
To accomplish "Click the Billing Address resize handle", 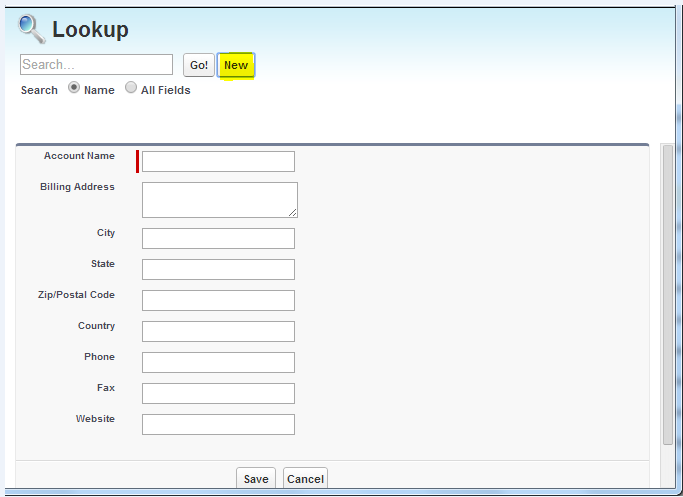I will pos(293,213).
